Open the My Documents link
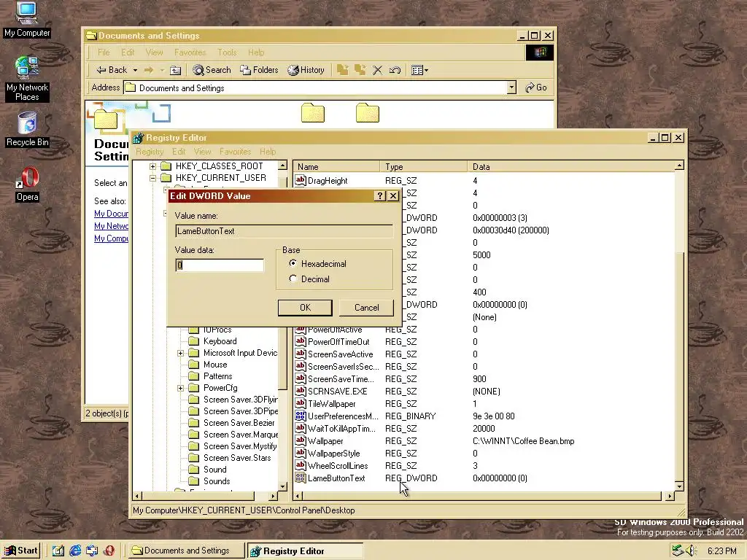 click(x=111, y=214)
